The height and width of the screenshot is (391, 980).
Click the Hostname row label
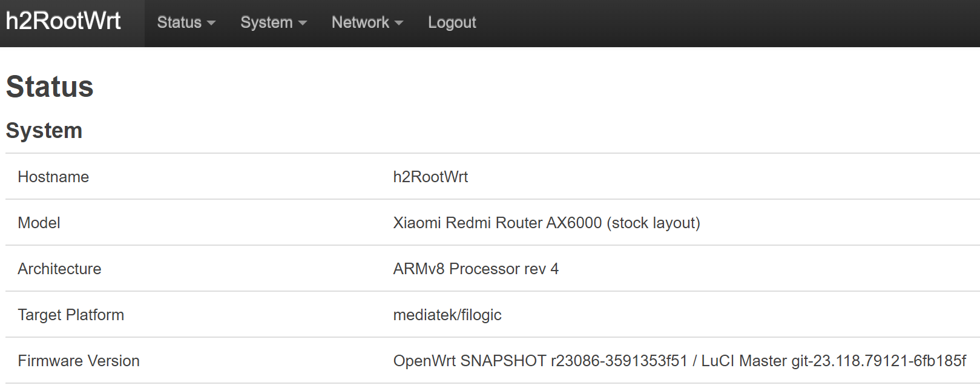(x=53, y=177)
